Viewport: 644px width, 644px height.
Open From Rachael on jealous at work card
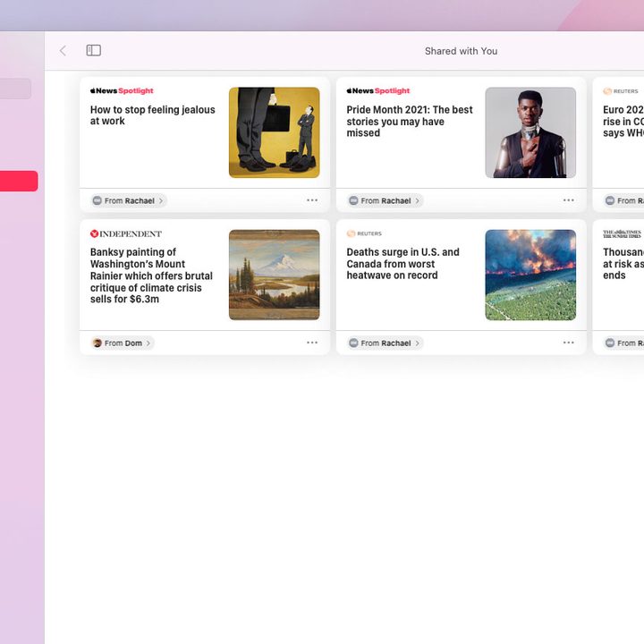point(129,201)
